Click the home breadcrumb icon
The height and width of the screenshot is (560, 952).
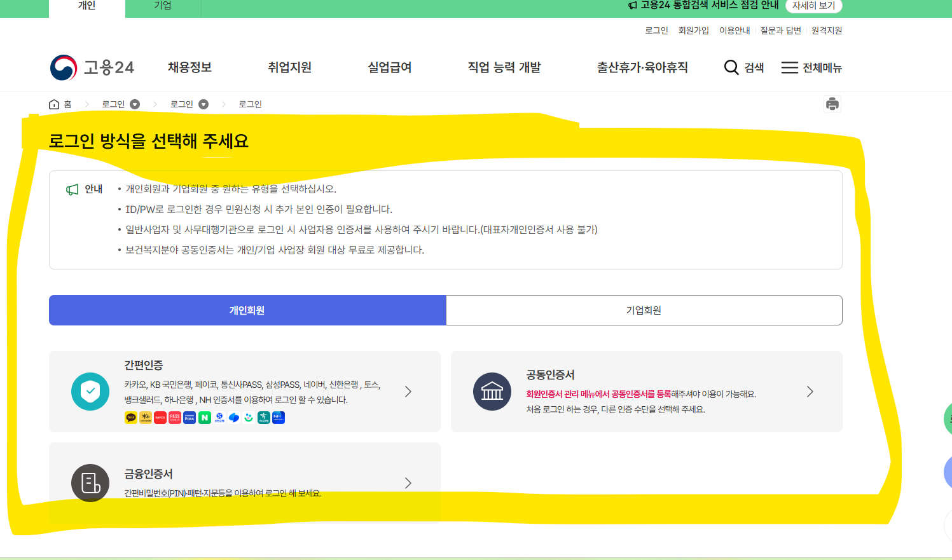(x=54, y=104)
